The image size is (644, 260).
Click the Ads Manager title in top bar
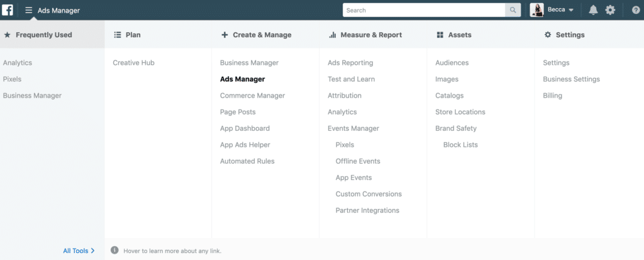(58, 10)
